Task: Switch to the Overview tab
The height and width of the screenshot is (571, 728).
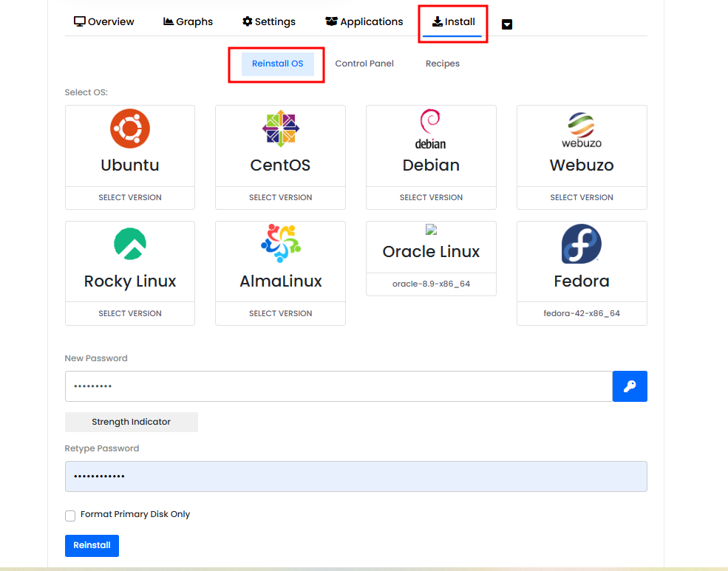Action: [104, 21]
